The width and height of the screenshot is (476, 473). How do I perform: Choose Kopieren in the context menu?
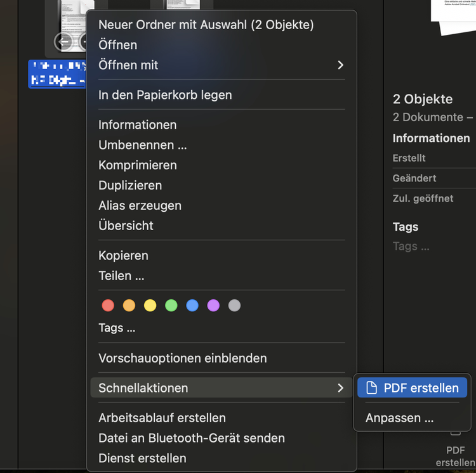[x=221, y=256]
